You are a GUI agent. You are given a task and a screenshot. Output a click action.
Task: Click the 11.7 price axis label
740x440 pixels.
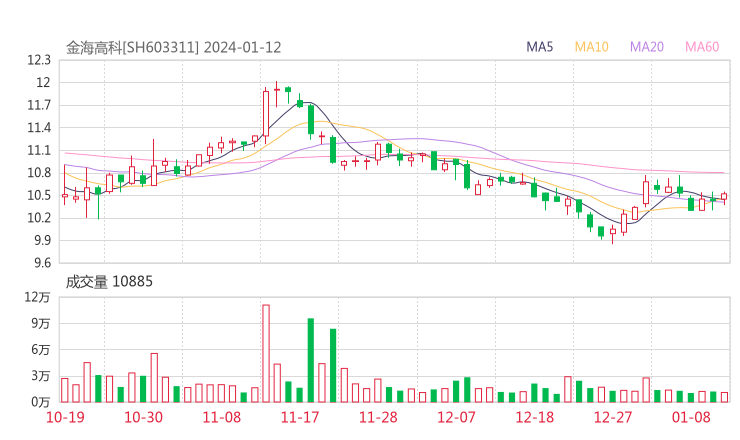point(39,105)
